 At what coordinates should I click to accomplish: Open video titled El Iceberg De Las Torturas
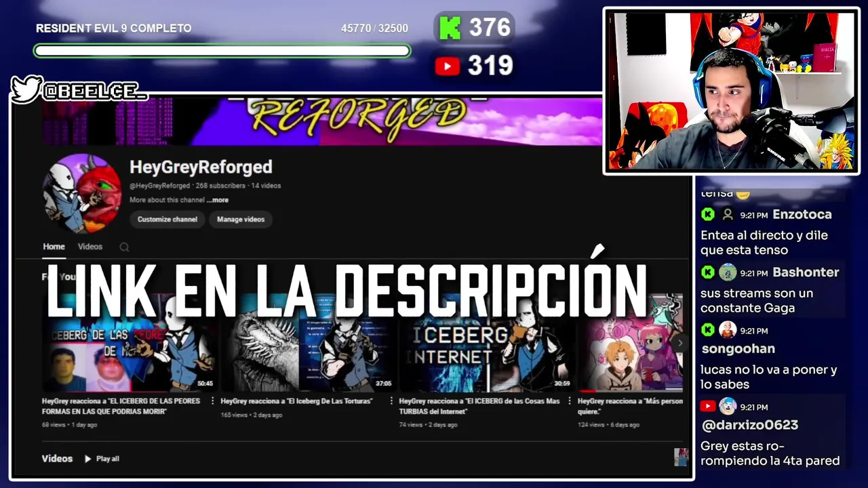(296, 401)
